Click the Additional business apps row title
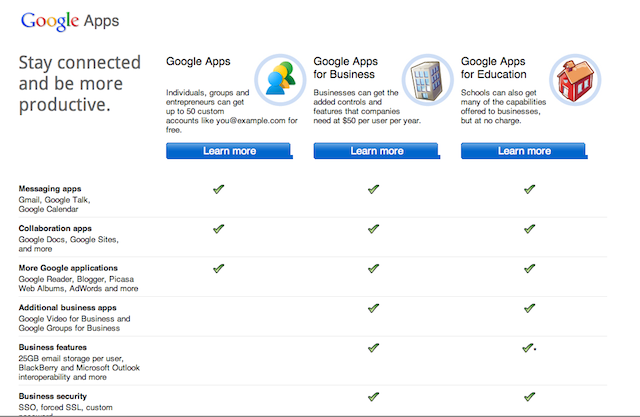The height and width of the screenshot is (417, 640). [x=67, y=308]
